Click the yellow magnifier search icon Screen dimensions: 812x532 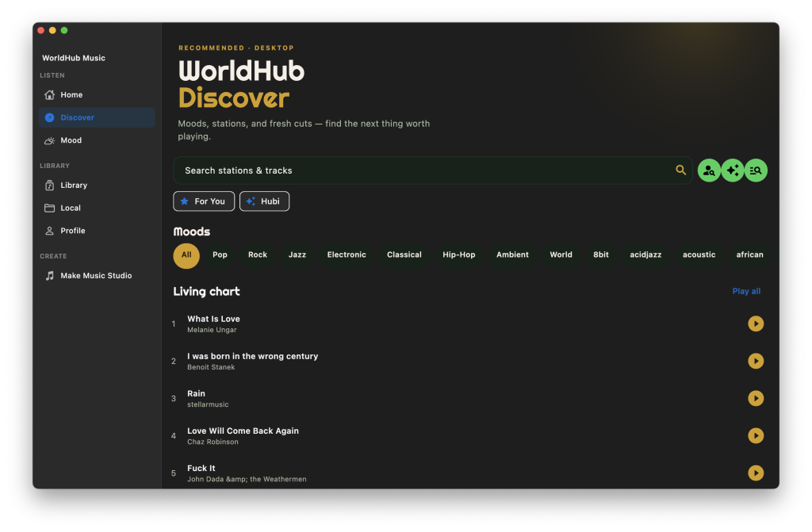(680, 170)
